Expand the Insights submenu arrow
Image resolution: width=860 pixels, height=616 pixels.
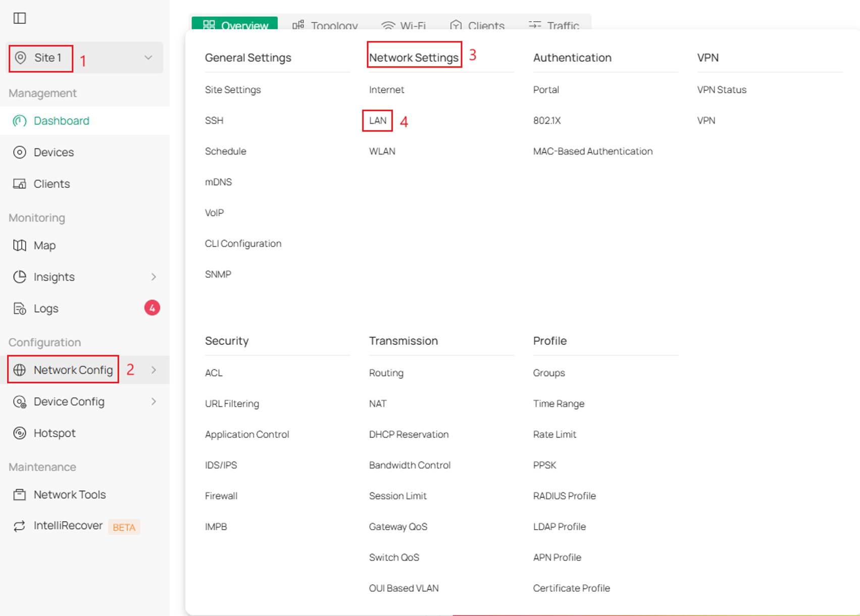point(154,277)
